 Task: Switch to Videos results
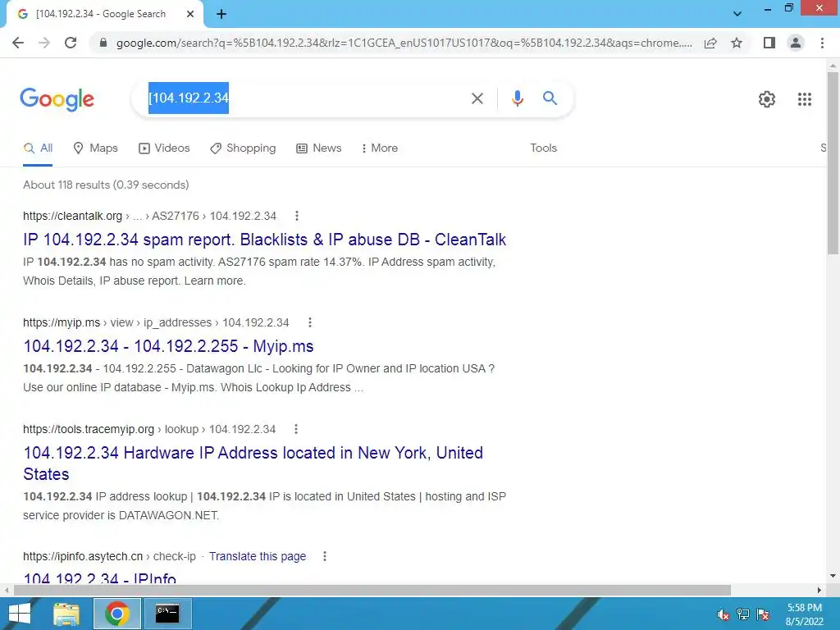click(164, 148)
